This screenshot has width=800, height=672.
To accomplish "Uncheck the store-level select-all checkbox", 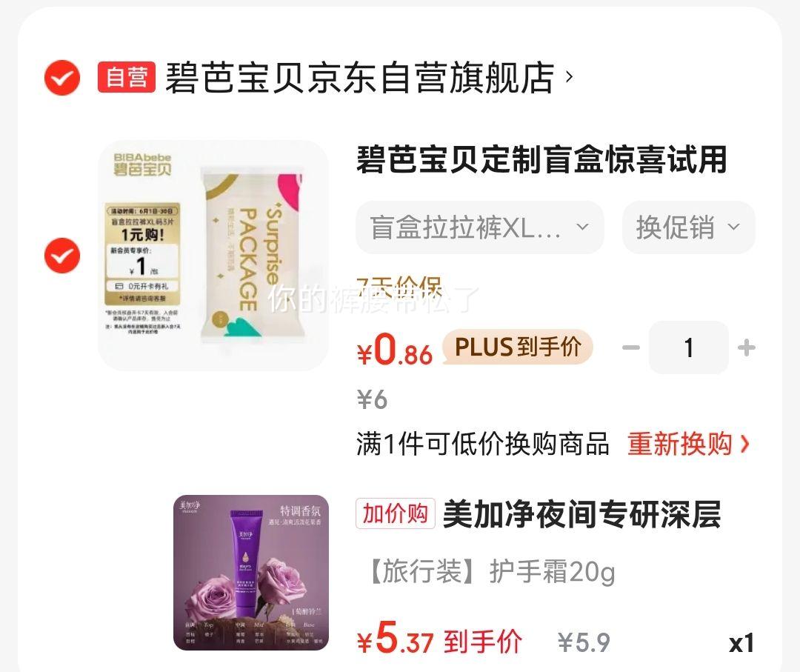I will [x=61, y=78].
